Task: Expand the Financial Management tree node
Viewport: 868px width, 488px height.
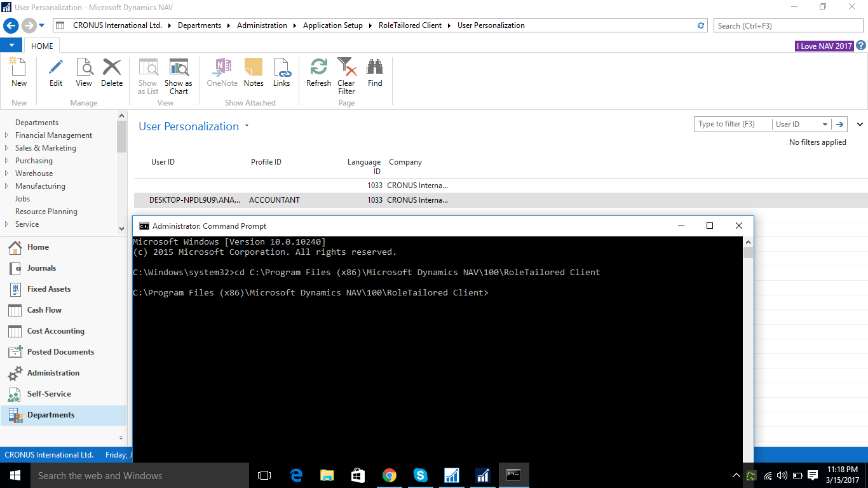Action: pyautogui.click(x=8, y=135)
